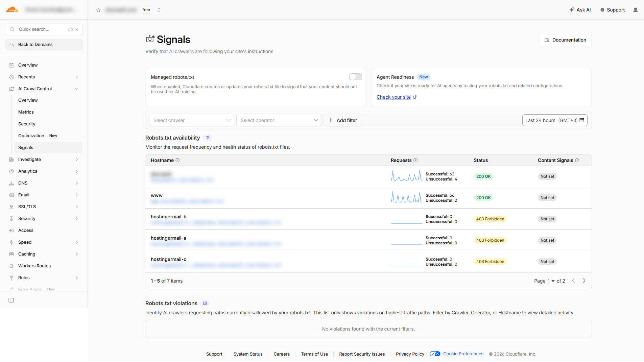Show Content Signals info tooltip
644x362 pixels.
[577, 161]
